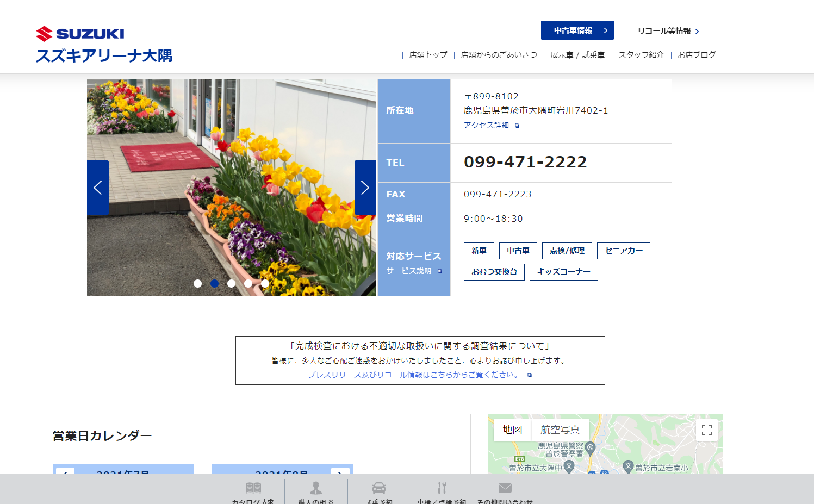Click the hours 9:00〜18:30
The image size is (814, 504).
493,219
